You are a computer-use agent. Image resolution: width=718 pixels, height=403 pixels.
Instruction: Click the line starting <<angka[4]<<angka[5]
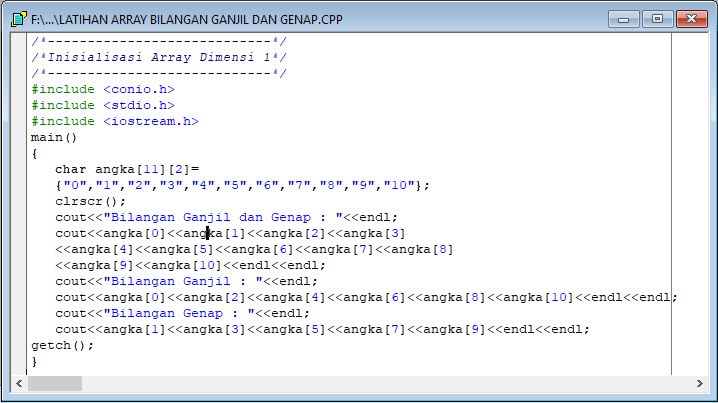pyautogui.click(x=254, y=250)
